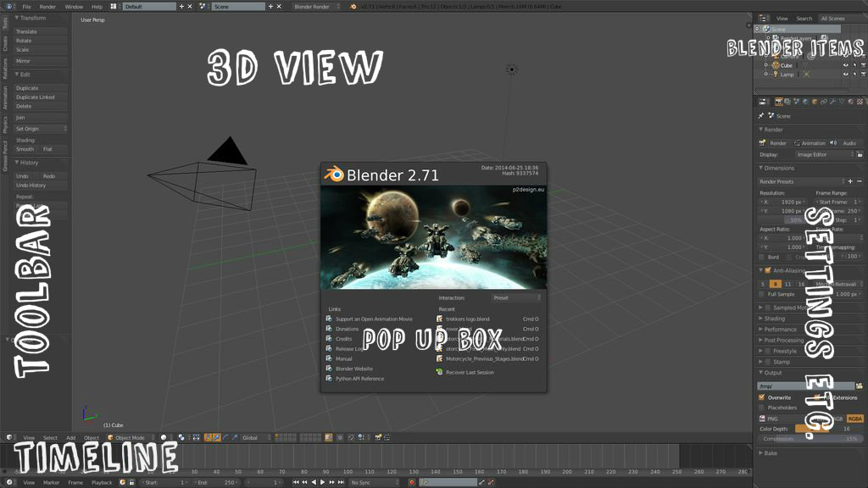Click jump to first frame button
This screenshot has height=488, width=868.
(296, 482)
